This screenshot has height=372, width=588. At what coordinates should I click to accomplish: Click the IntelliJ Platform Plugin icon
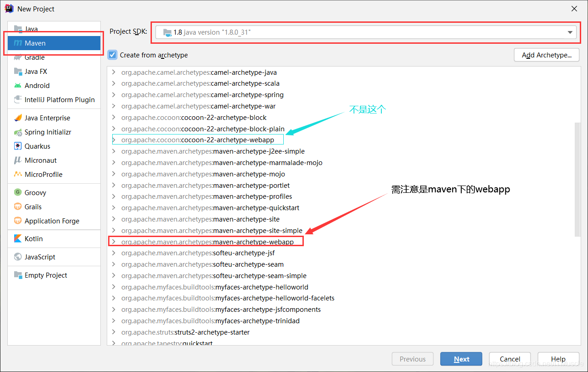tap(18, 100)
